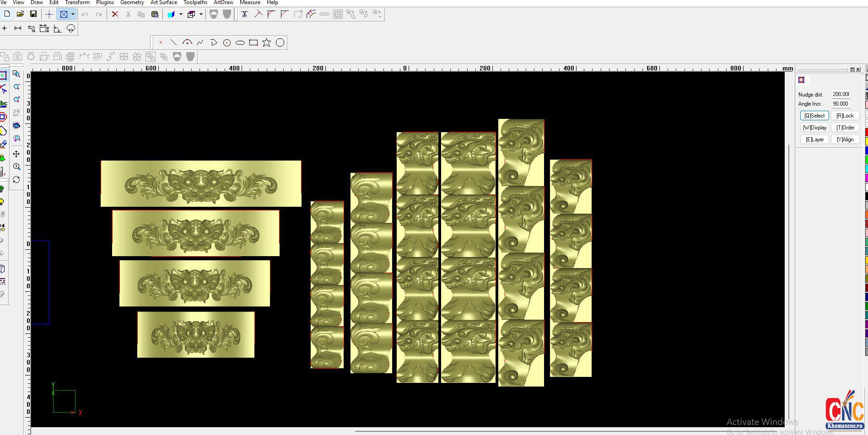Activate the pan view arrows tool

tap(16, 154)
